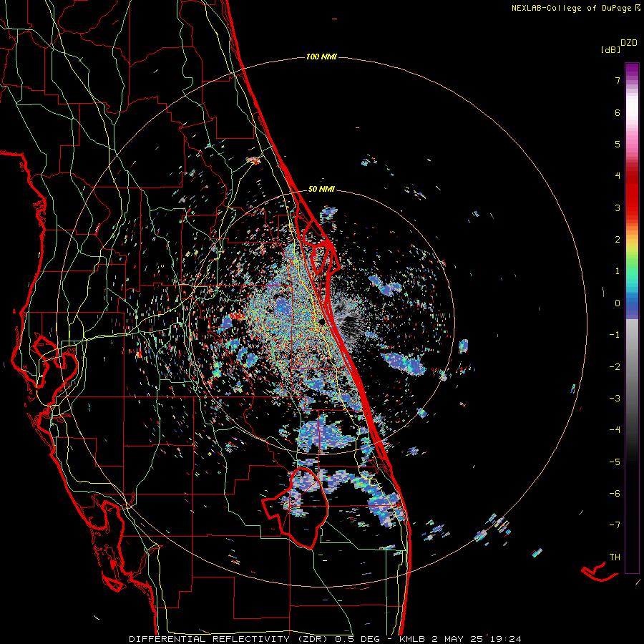Select the DZD legend title

629,43
